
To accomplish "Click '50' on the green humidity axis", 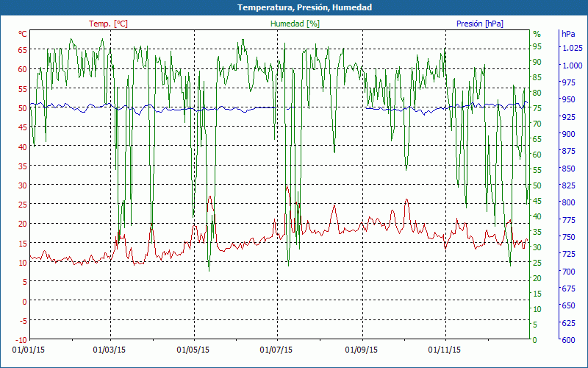I will pos(537,185).
